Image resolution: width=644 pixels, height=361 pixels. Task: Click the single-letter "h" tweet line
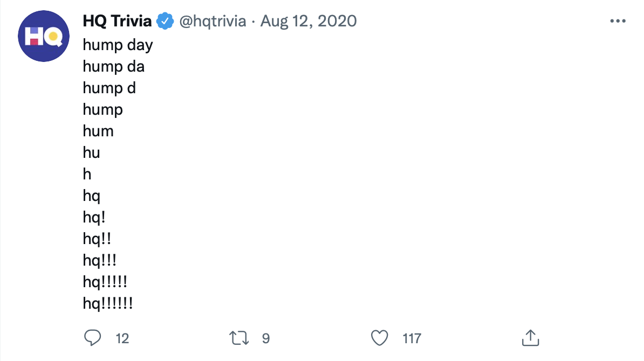[87, 174]
